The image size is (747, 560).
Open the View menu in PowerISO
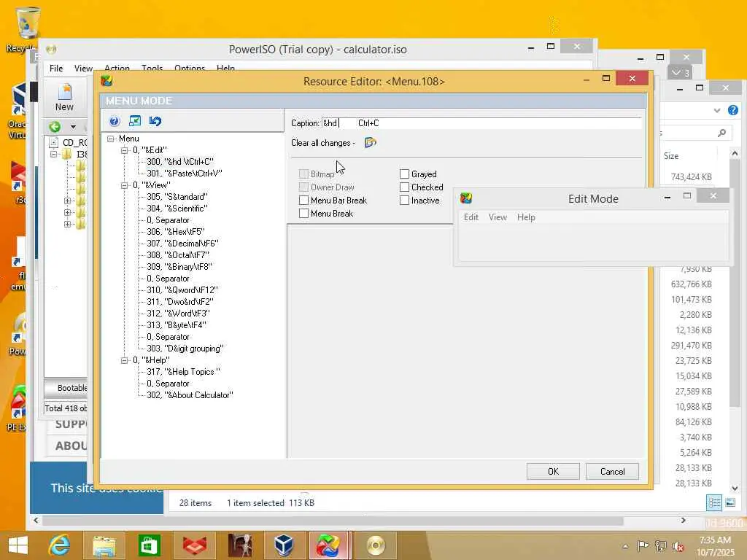click(83, 69)
